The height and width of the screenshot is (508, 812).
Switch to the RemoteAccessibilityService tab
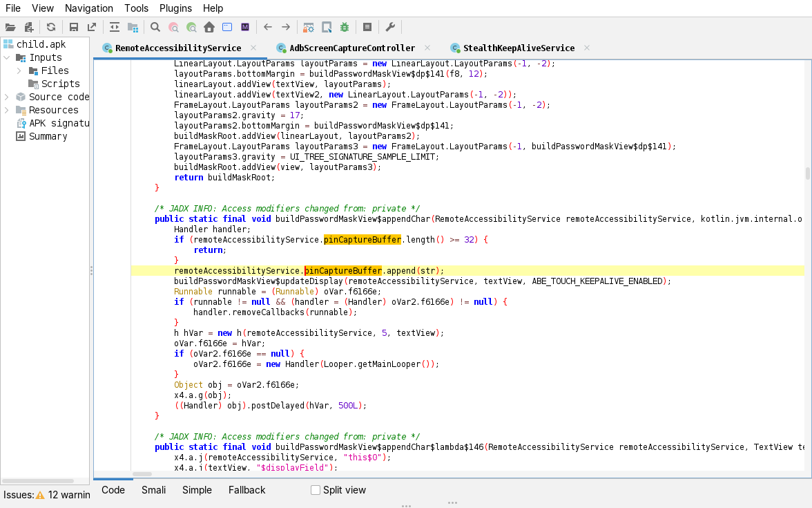pyautogui.click(x=178, y=48)
